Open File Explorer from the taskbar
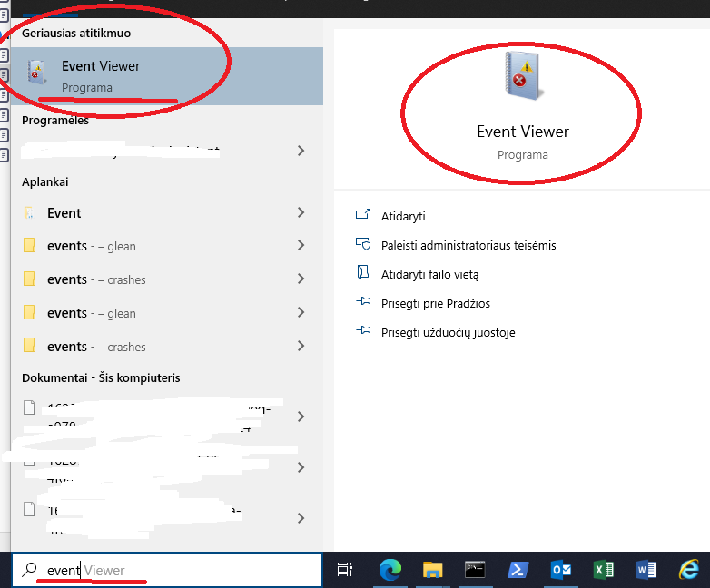This screenshot has height=588, width=710. pyautogui.click(x=432, y=570)
